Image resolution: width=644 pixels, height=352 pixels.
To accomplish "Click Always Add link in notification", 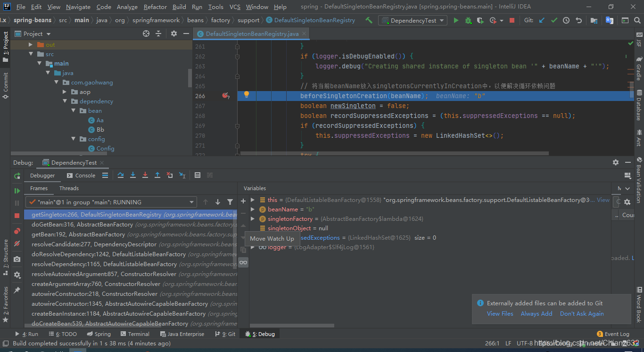I will [x=537, y=314].
